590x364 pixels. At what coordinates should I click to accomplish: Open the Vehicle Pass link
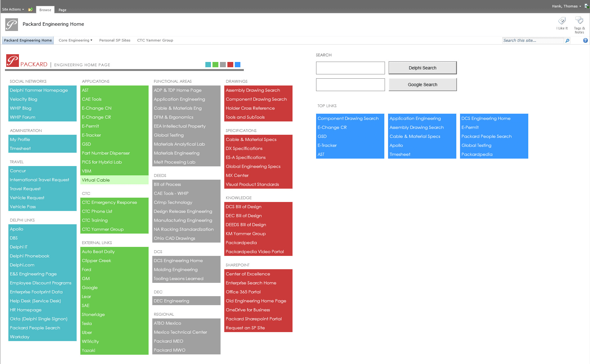23,207
